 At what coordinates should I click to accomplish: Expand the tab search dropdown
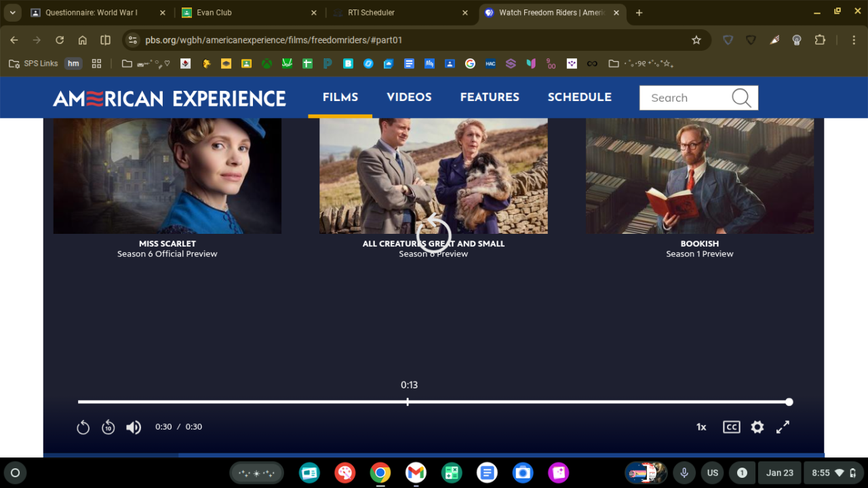coord(12,13)
